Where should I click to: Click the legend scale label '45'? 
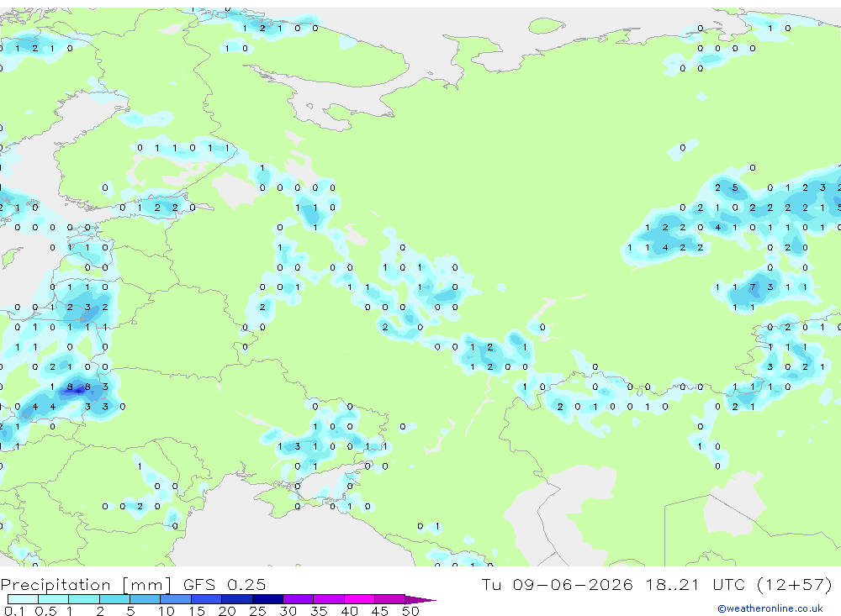(x=380, y=611)
